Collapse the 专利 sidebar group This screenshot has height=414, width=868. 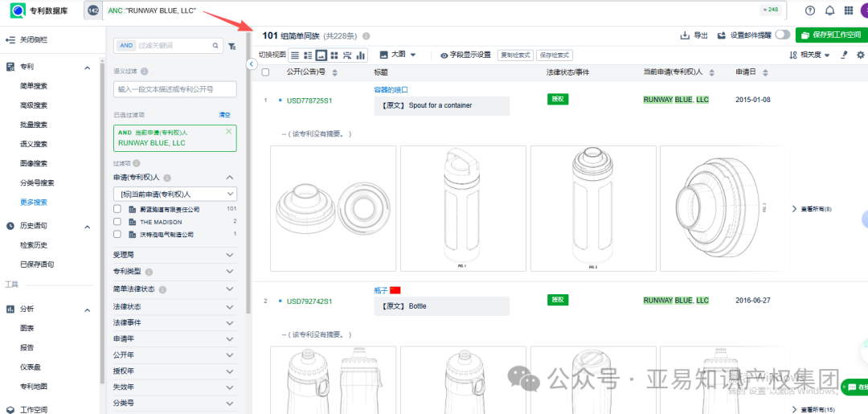[x=87, y=67]
